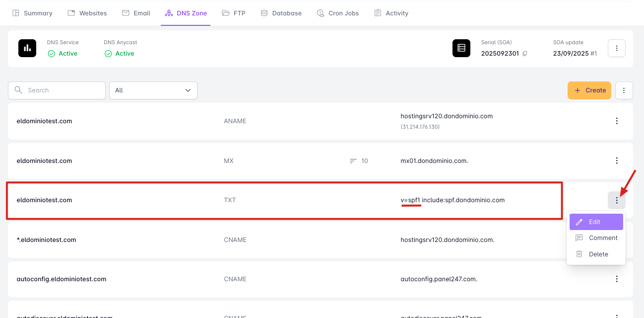Open three-dot menu for MX record

click(617, 160)
